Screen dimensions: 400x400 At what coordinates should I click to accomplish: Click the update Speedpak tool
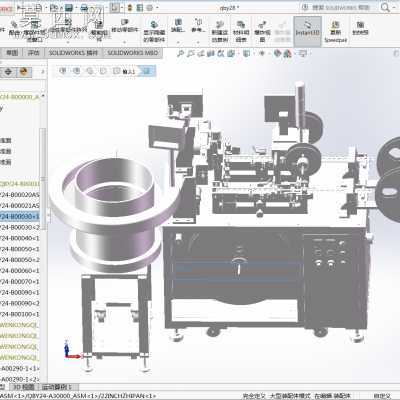click(336, 32)
